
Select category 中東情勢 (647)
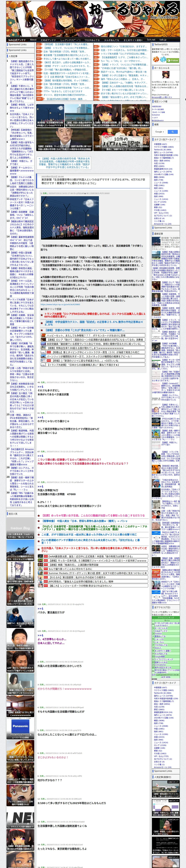coord(160,144)
